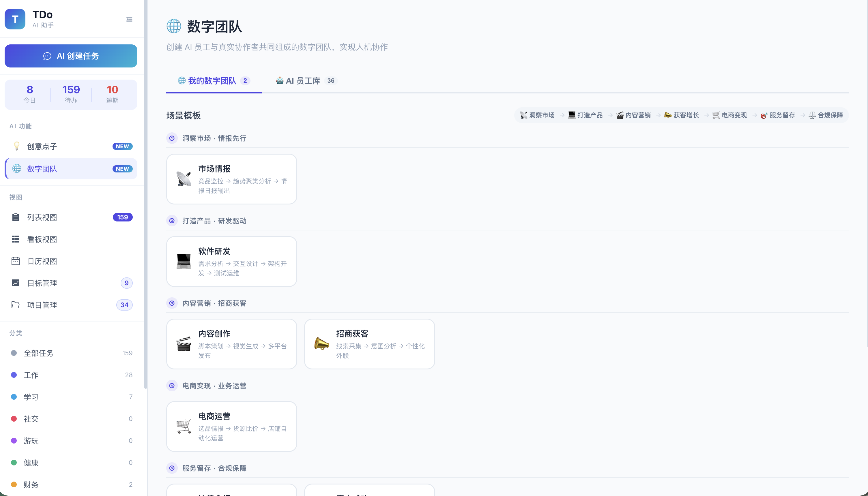Click the green dot beside 健康
This screenshot has width=868, height=496.
pyautogui.click(x=14, y=463)
